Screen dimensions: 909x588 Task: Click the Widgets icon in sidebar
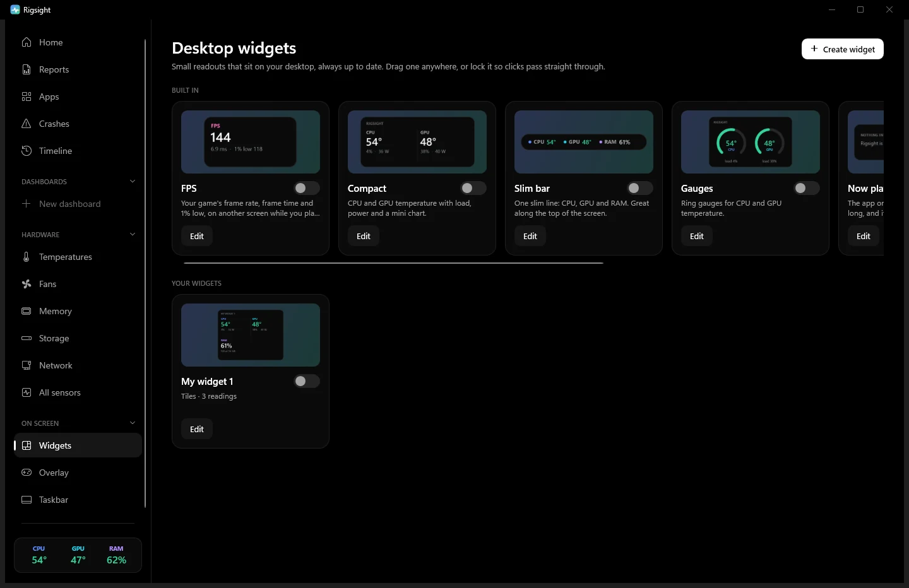(27, 445)
